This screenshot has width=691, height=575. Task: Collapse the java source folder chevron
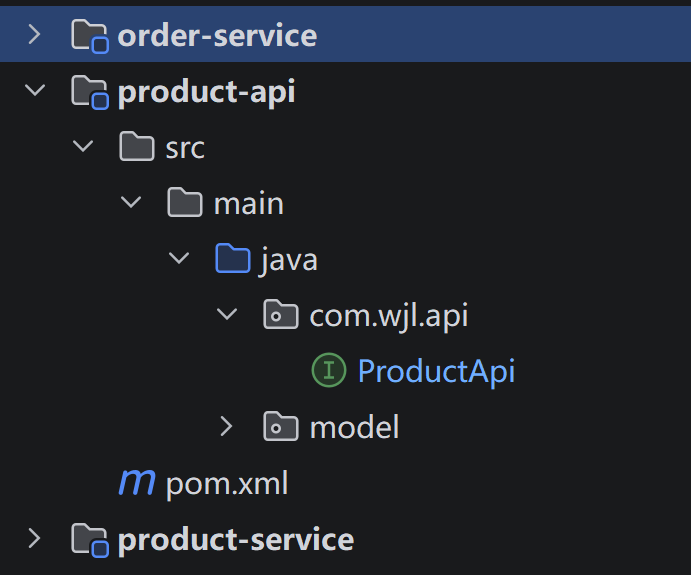tap(179, 258)
